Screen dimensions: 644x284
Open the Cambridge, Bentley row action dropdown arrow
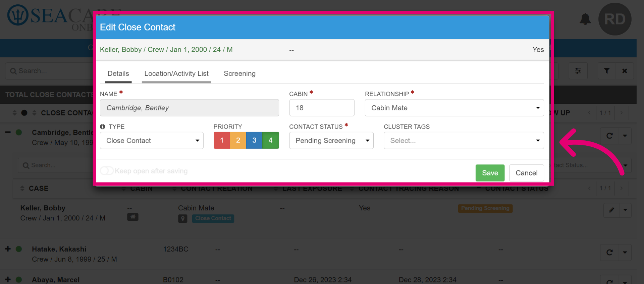pyautogui.click(x=625, y=136)
